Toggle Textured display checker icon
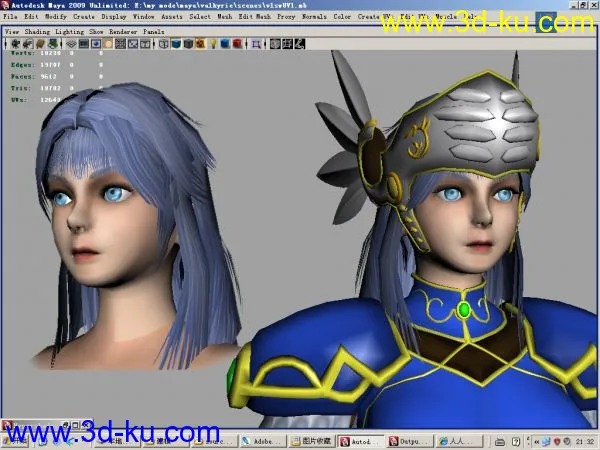600x450 pixels. click(200, 44)
